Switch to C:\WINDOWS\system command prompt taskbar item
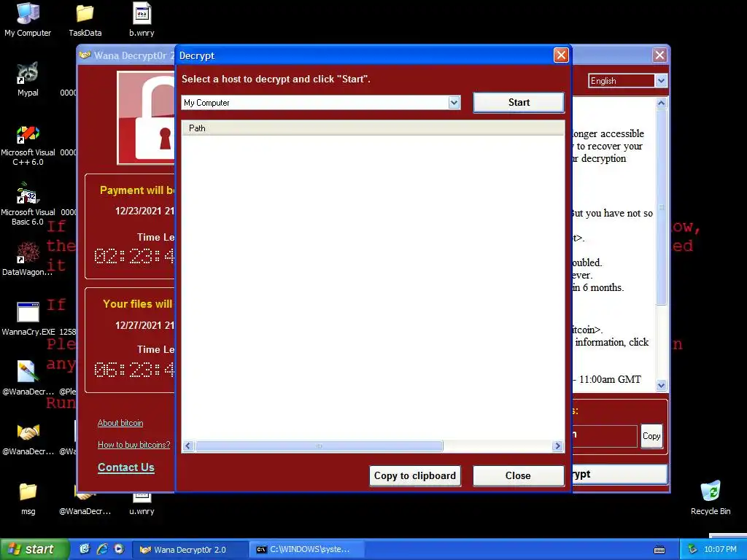Viewport: 747px width, 560px height. click(308, 550)
